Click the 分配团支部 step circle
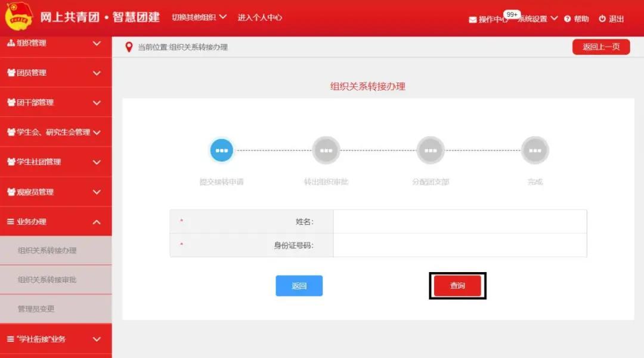The width and height of the screenshot is (644, 358). pos(431,150)
